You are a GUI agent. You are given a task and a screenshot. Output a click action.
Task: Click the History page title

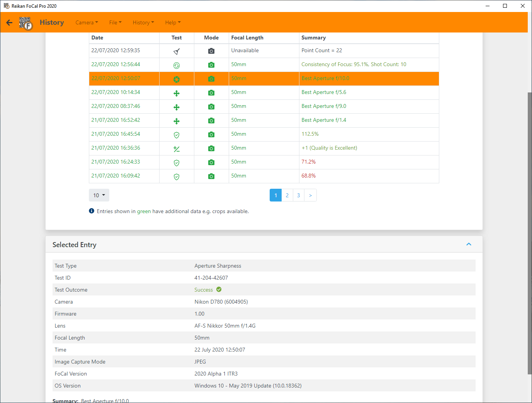pos(52,22)
